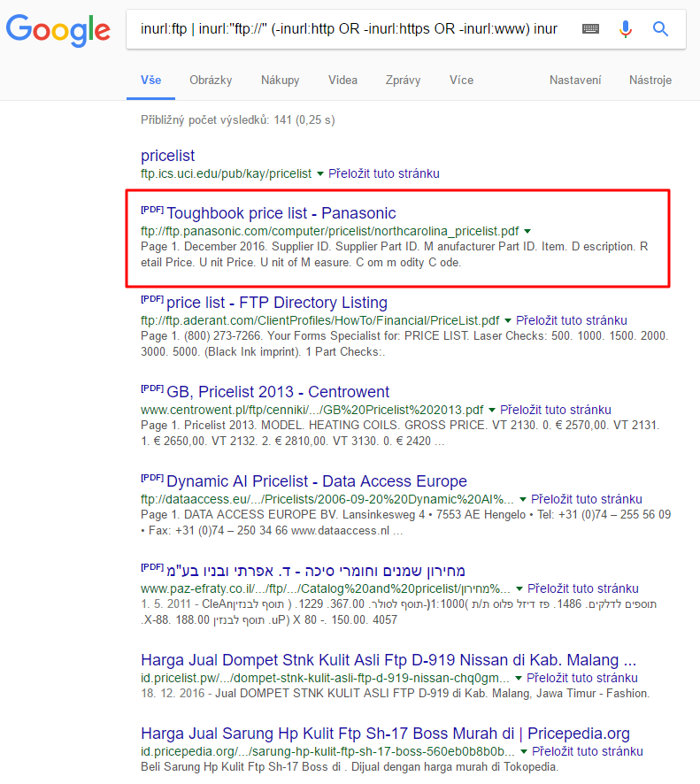Open the on-screen keyboard icon
Image resolution: width=700 pixels, height=784 pixels.
coord(590,29)
